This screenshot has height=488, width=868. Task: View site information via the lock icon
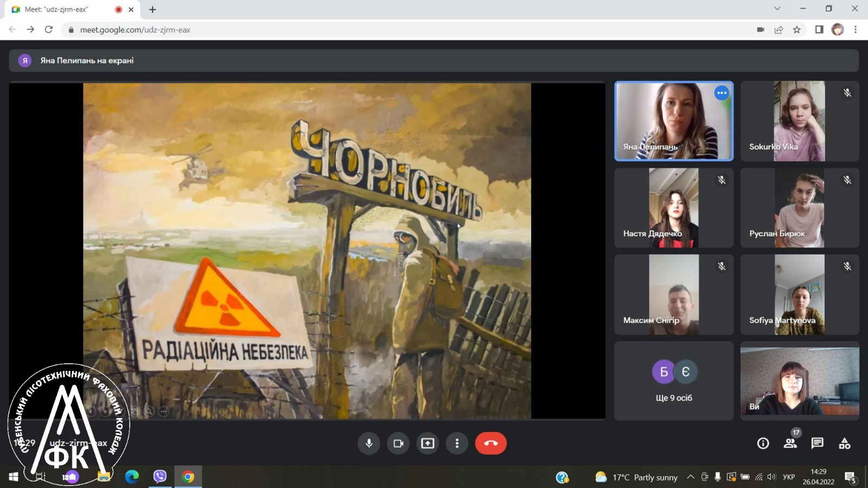click(71, 30)
